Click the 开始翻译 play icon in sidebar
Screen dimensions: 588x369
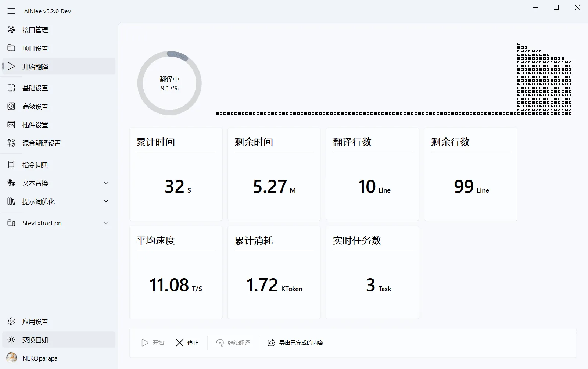tap(11, 66)
